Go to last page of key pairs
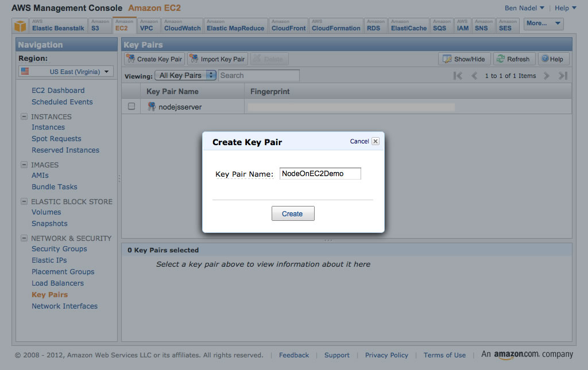 (563, 76)
